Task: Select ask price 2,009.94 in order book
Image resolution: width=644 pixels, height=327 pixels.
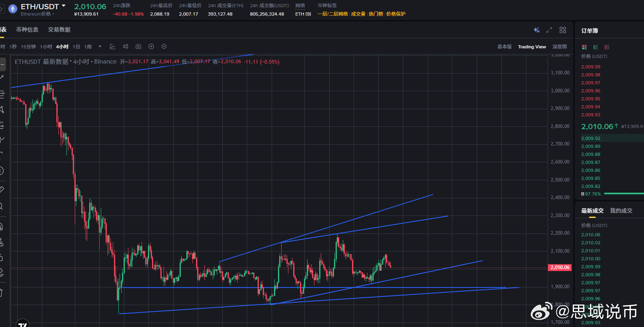Action: (591, 107)
